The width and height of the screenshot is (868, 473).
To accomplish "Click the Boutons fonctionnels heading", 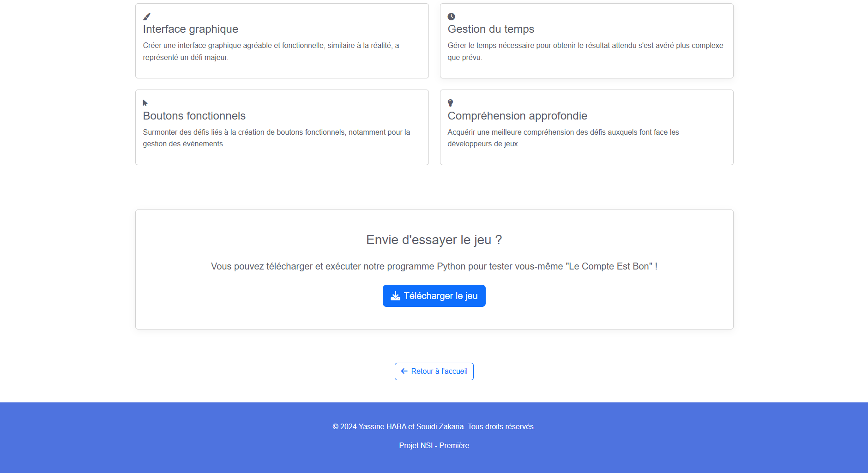I will [194, 116].
